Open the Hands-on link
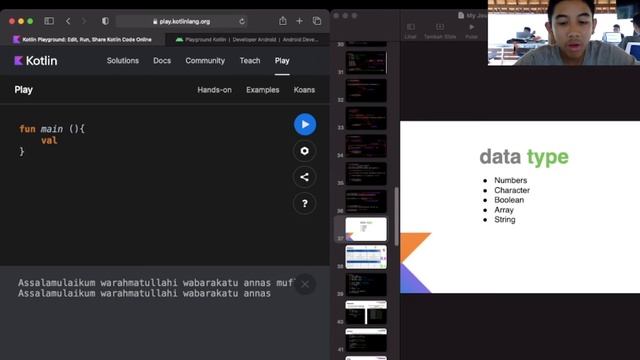The height and width of the screenshot is (360, 640). [214, 90]
